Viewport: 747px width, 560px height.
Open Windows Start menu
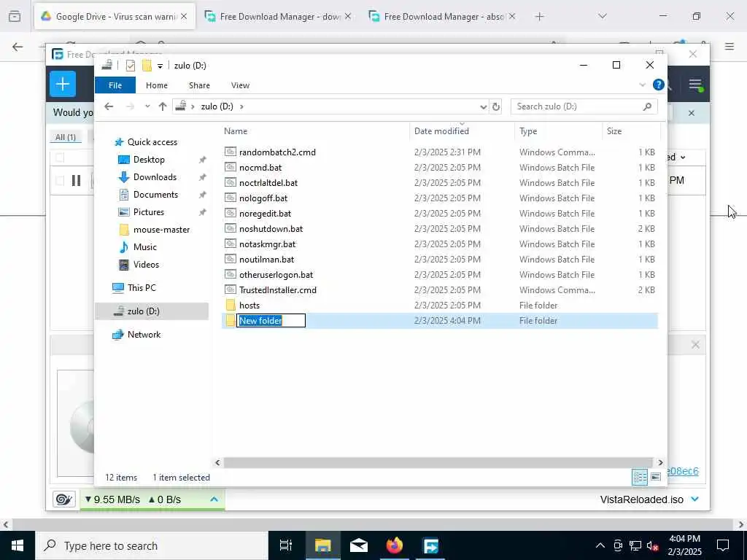[x=18, y=545]
